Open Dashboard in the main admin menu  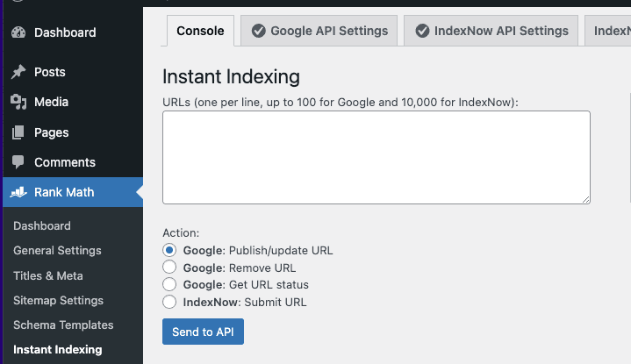coord(73,32)
